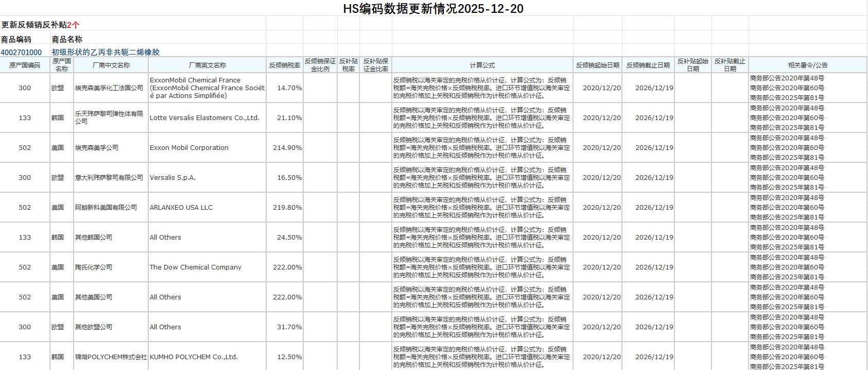The width and height of the screenshot is (868, 370).
Task: Click the 厂商英文名称 column header
Action: tap(207, 65)
